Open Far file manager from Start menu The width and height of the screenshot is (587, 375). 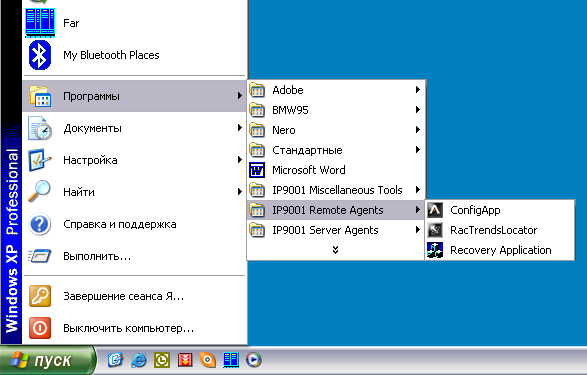click(x=135, y=23)
